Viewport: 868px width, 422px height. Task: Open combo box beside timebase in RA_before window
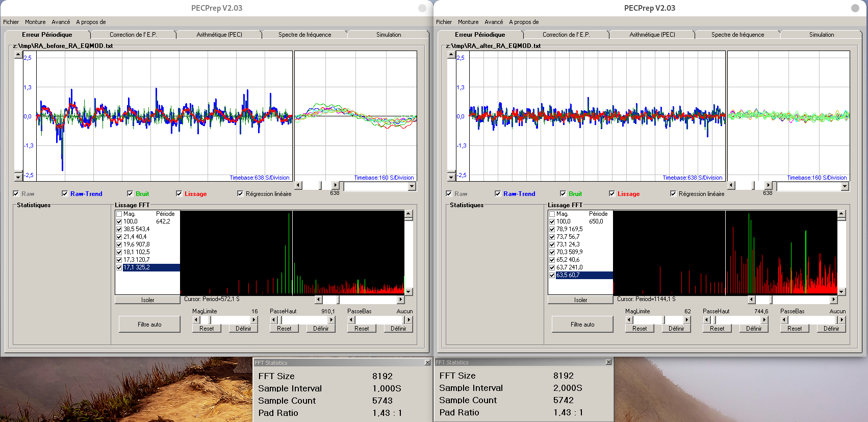[x=412, y=187]
